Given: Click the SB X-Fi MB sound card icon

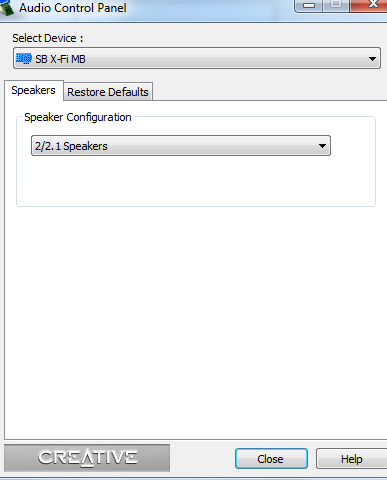Looking at the screenshot, I should (24, 59).
